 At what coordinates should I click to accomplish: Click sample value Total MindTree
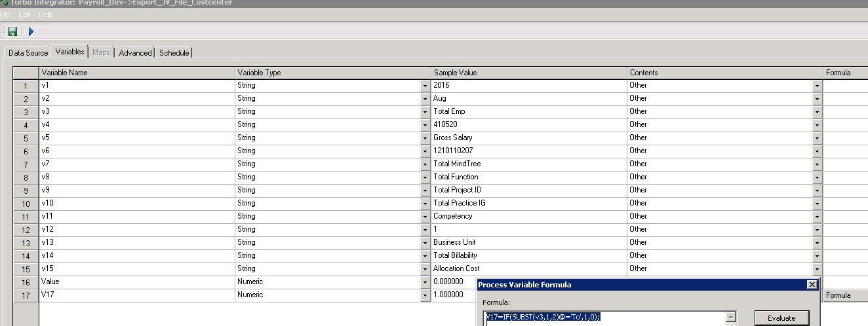pyautogui.click(x=529, y=164)
